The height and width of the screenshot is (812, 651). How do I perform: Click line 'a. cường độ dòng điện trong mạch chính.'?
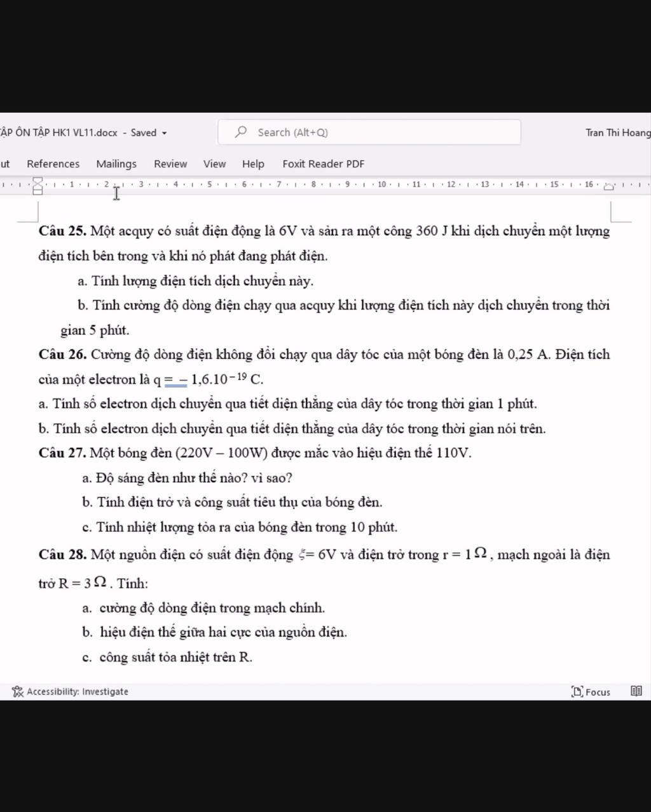(x=203, y=608)
